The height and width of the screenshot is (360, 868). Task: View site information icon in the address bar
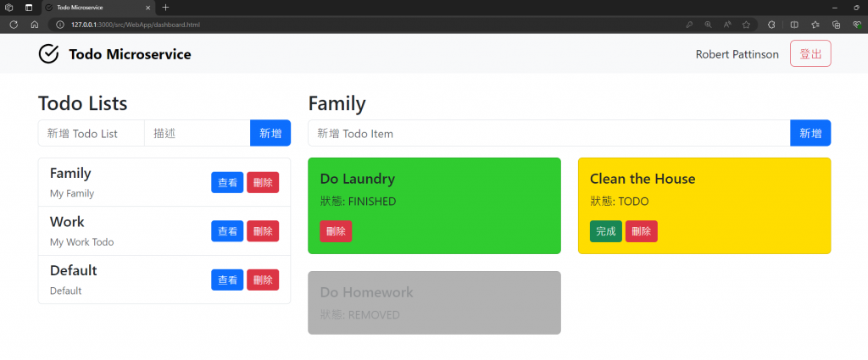click(60, 25)
